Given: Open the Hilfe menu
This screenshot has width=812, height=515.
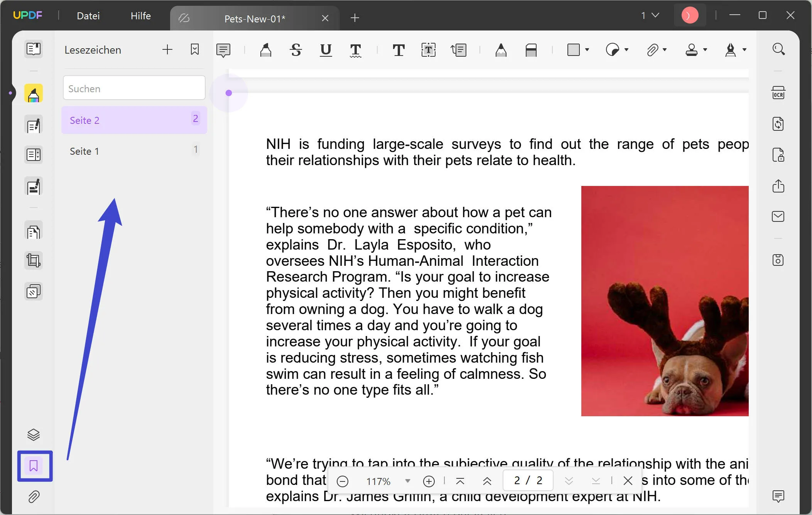Looking at the screenshot, I should click(x=140, y=16).
